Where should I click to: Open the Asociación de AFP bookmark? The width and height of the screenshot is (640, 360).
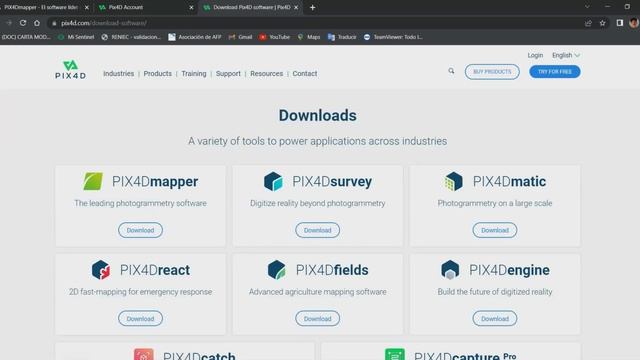[195, 37]
